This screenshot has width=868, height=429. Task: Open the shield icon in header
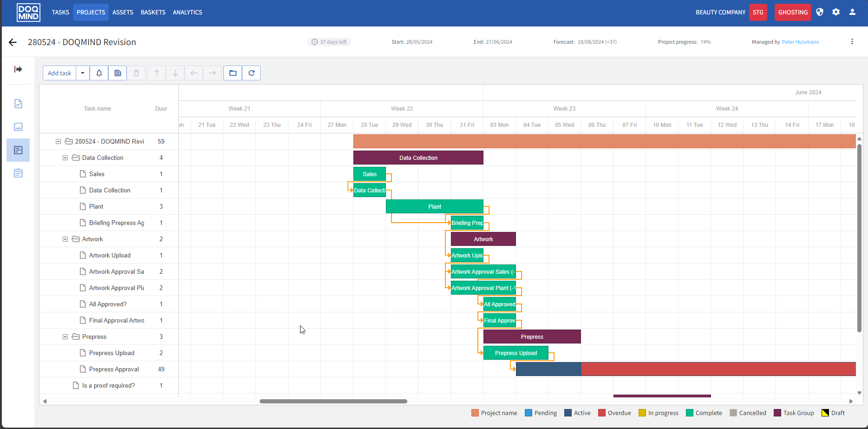pyautogui.click(x=820, y=12)
